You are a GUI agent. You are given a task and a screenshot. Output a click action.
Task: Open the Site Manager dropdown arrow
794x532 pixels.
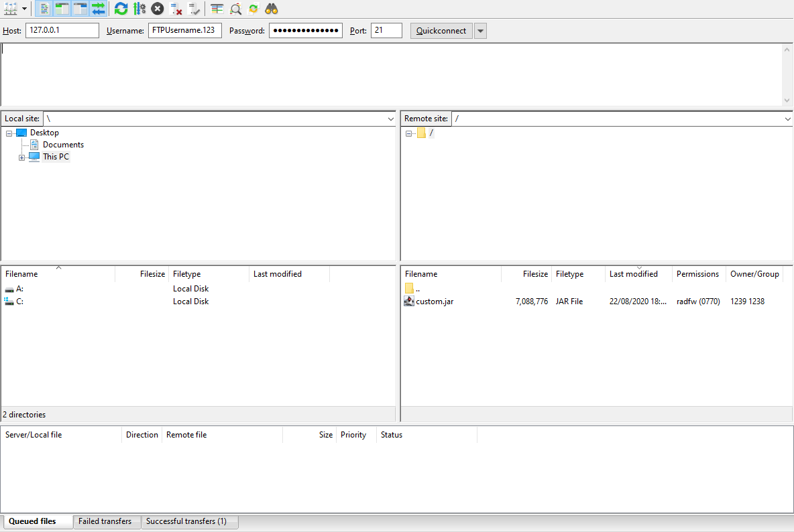click(25, 9)
